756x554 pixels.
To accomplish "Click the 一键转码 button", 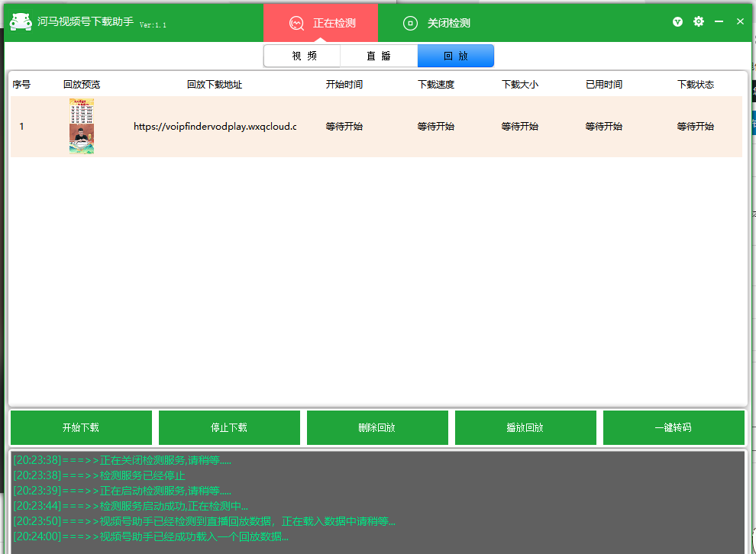I will tap(673, 427).
